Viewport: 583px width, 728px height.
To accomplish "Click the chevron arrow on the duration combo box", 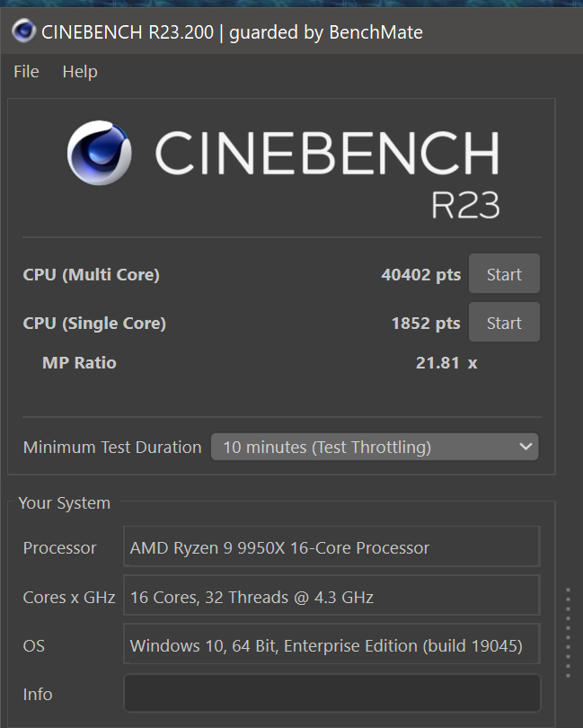I will point(526,447).
